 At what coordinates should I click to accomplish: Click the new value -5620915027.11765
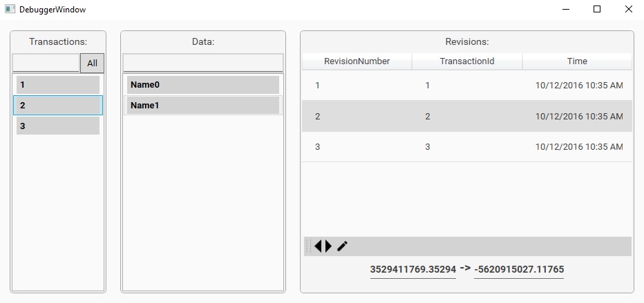(519, 269)
